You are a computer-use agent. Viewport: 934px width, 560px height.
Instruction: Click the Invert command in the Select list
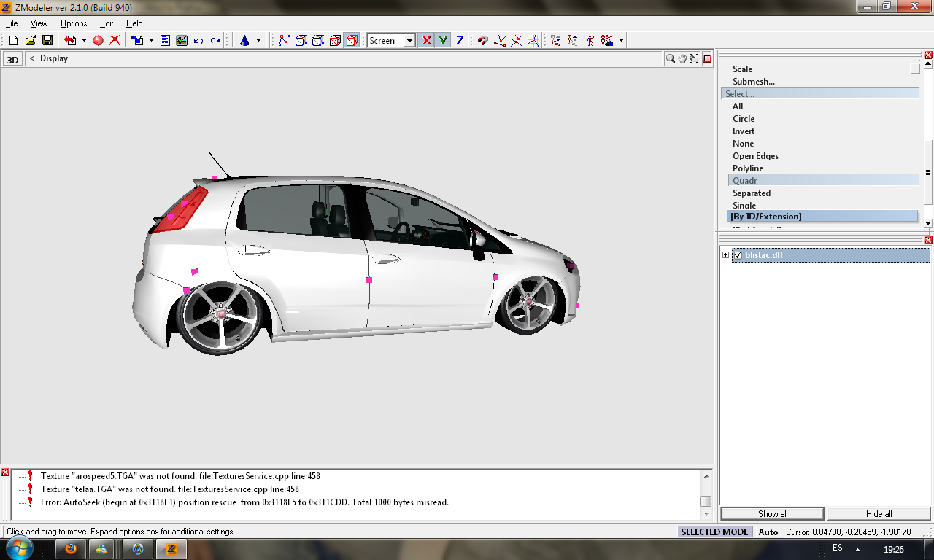(x=743, y=131)
